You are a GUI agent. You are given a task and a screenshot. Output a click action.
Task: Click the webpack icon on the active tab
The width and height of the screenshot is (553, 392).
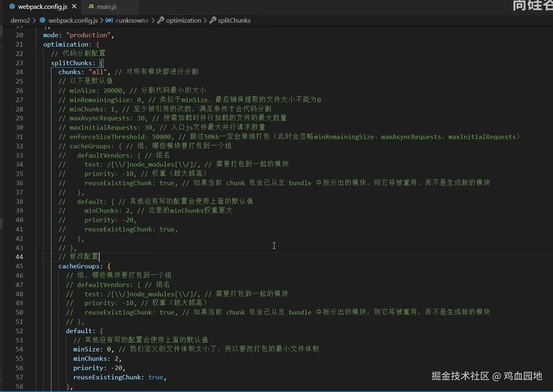[12, 7]
